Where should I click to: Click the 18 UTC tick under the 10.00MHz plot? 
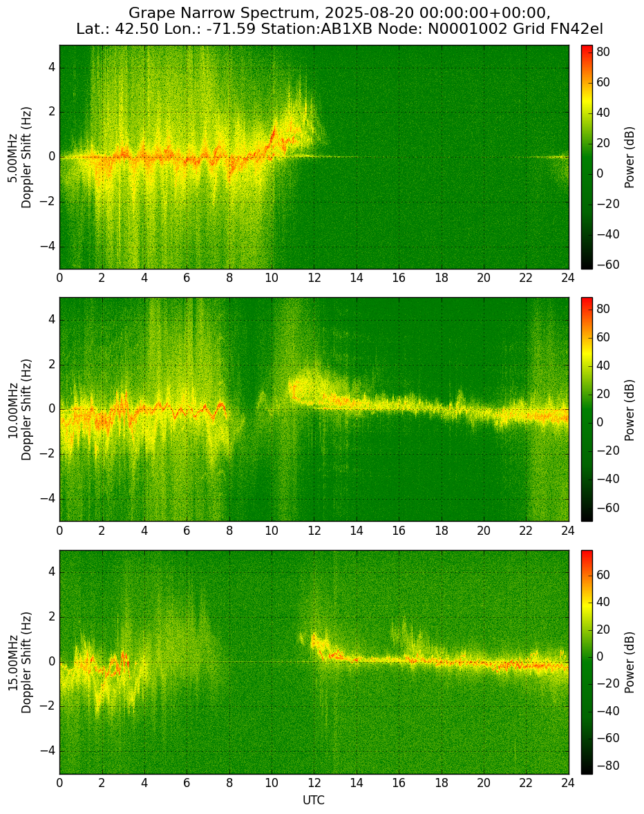[x=441, y=530]
